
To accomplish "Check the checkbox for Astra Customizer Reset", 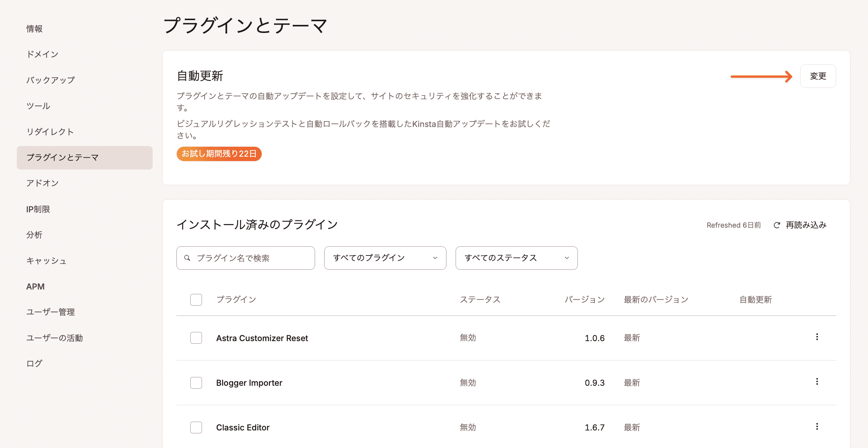I will (x=196, y=338).
